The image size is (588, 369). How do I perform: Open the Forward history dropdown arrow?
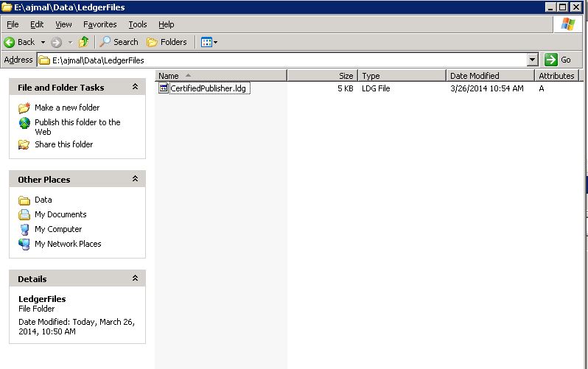[x=70, y=42]
